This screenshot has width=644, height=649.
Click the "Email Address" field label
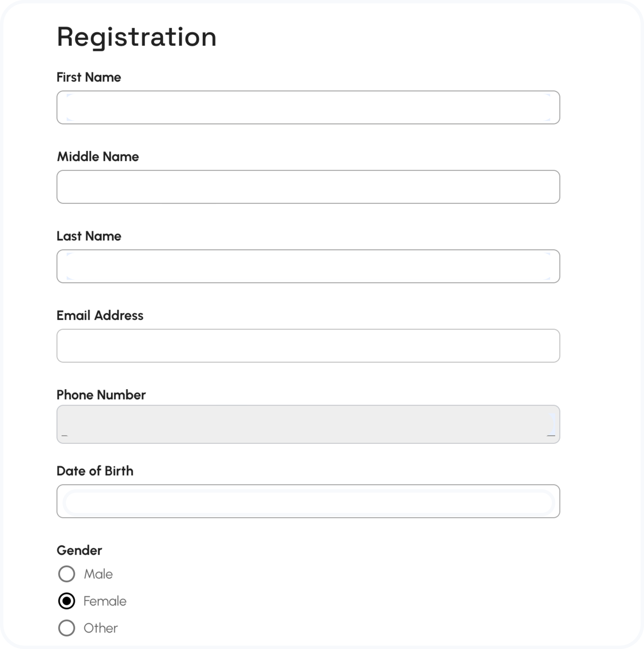(x=100, y=315)
